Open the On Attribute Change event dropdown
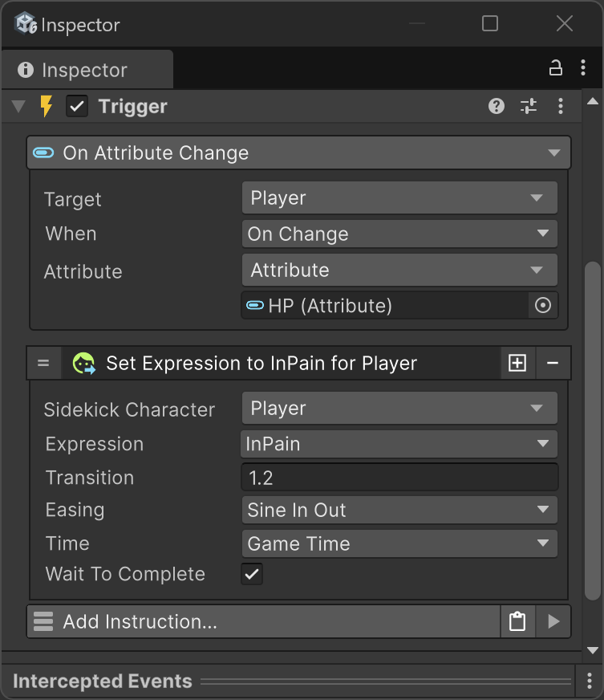This screenshot has width=604, height=700. click(x=298, y=153)
